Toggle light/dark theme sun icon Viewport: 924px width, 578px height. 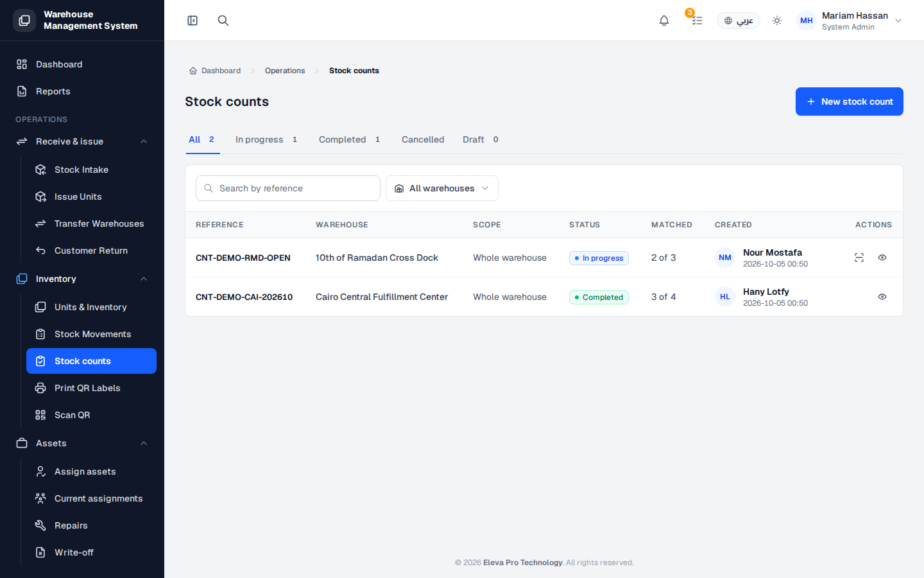click(777, 21)
